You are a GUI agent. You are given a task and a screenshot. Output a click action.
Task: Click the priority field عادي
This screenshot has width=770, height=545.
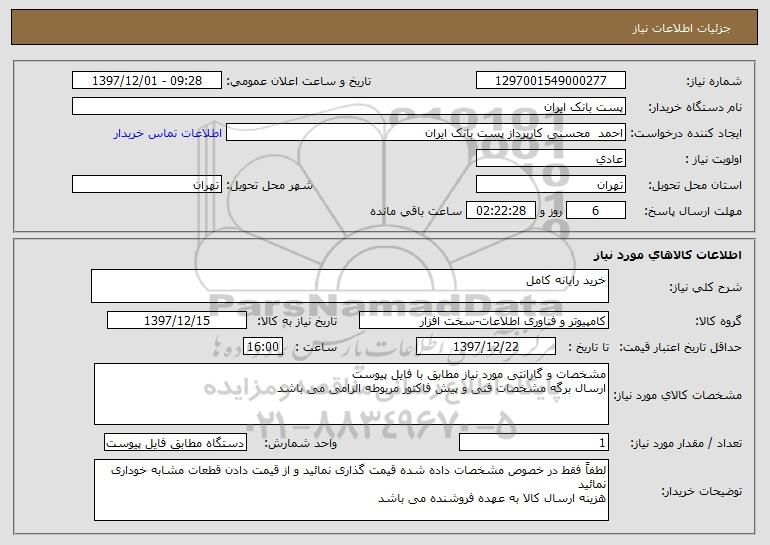[550, 158]
